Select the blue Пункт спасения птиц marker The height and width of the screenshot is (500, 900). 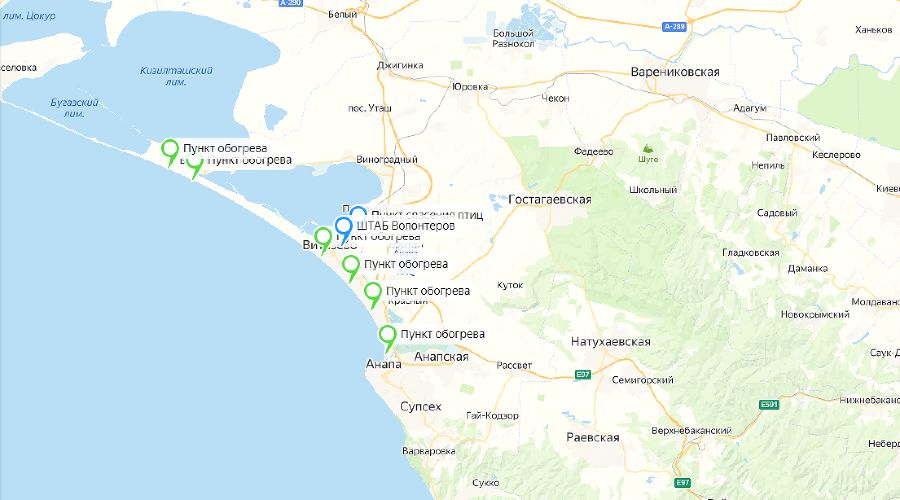[358, 212]
